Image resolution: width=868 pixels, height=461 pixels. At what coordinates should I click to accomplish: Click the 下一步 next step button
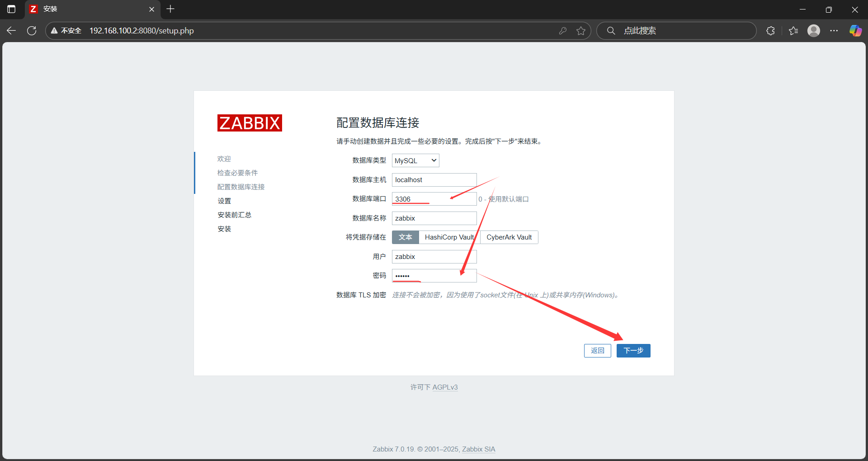click(x=633, y=351)
